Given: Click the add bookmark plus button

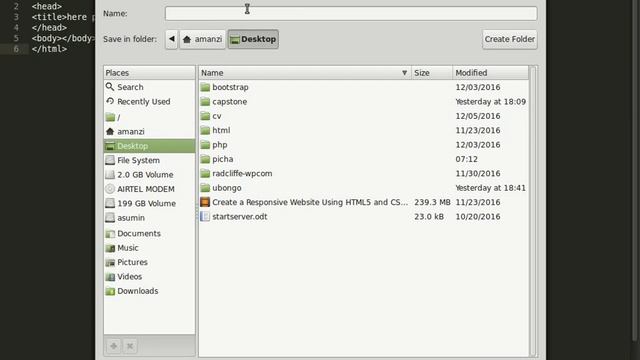Looking at the screenshot, I should click(x=113, y=346).
